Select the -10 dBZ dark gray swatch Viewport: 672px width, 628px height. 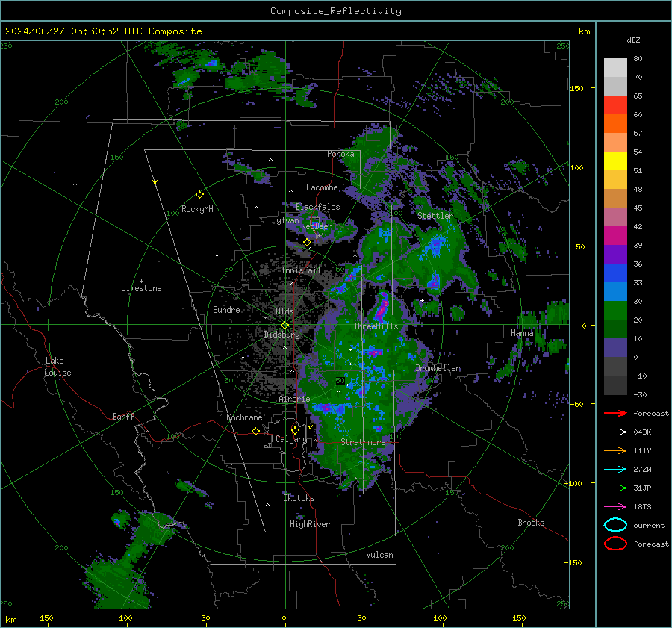615,385
